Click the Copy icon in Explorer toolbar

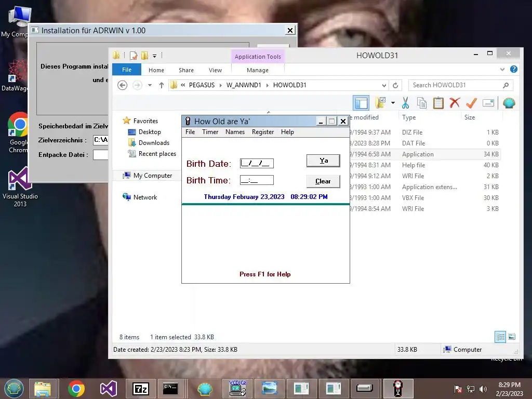coord(422,103)
